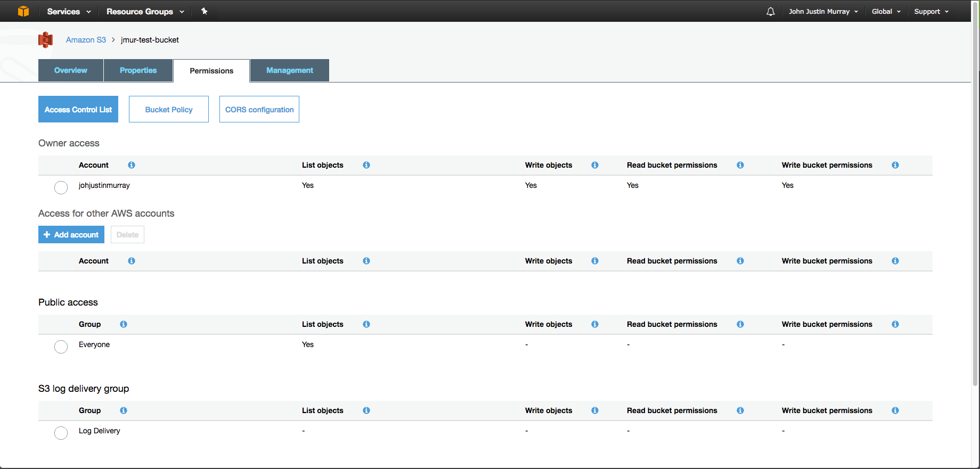Screen dimensions: 980x469
Task: Show info for Read bucket permissions under Public access
Action: (740, 324)
